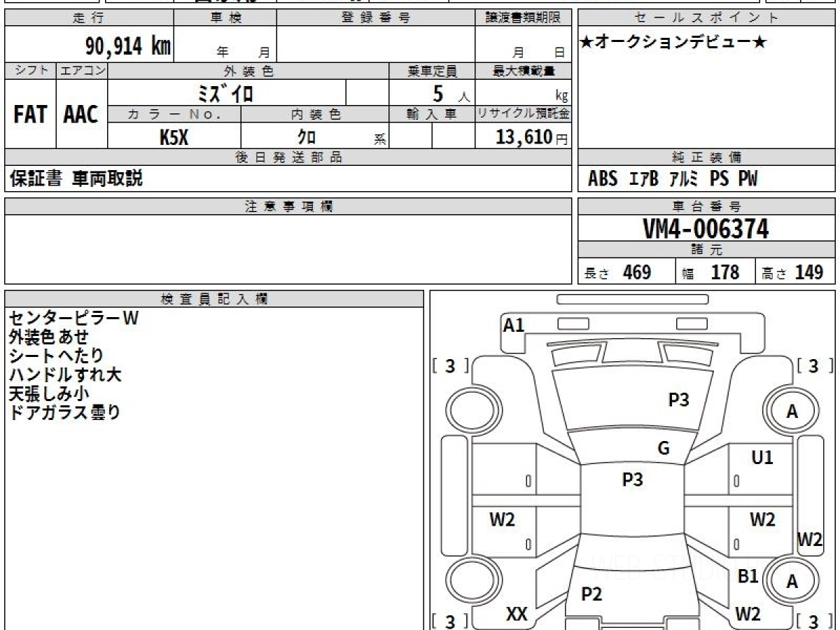Select the seating capacity 5 人
This screenshot has width=840, height=630.
click(x=451, y=93)
